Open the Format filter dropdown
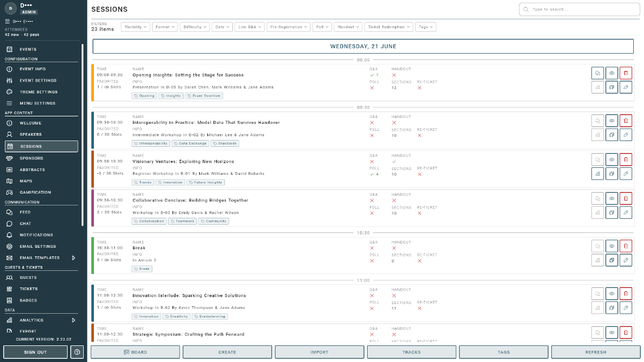Image resolution: width=644 pixels, height=362 pixels. [165, 27]
